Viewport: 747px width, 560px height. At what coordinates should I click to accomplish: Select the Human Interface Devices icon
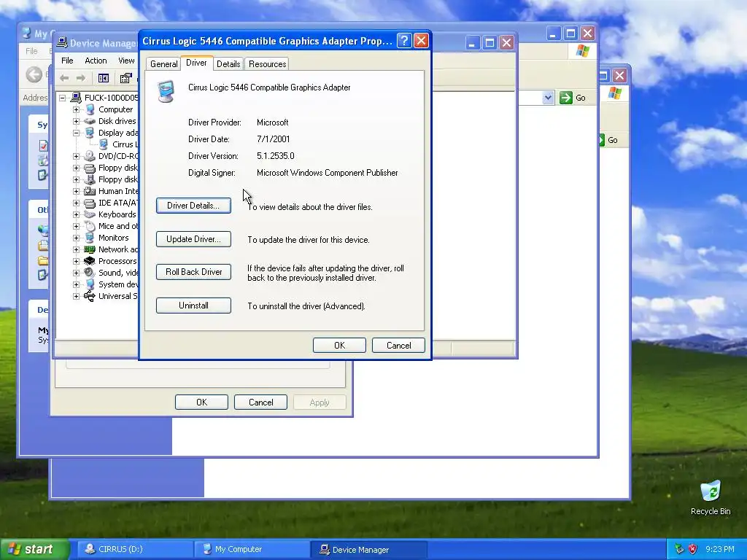[90, 192]
